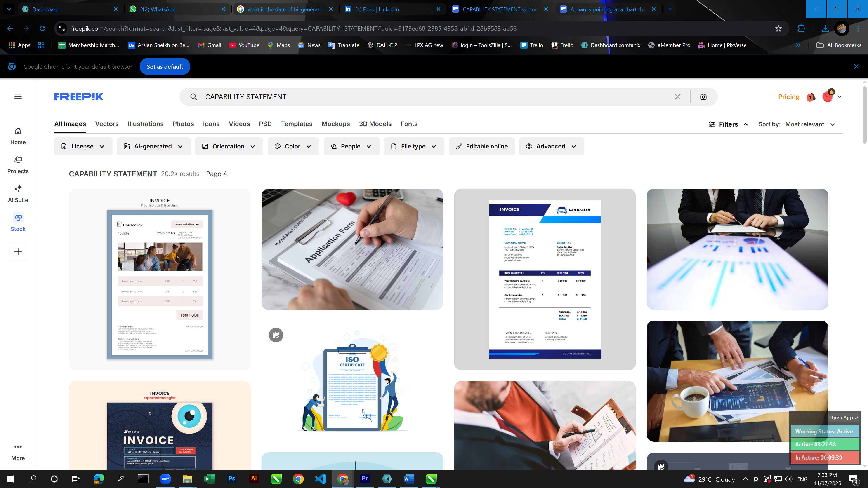Open Chrome downloads icon

click(825, 29)
